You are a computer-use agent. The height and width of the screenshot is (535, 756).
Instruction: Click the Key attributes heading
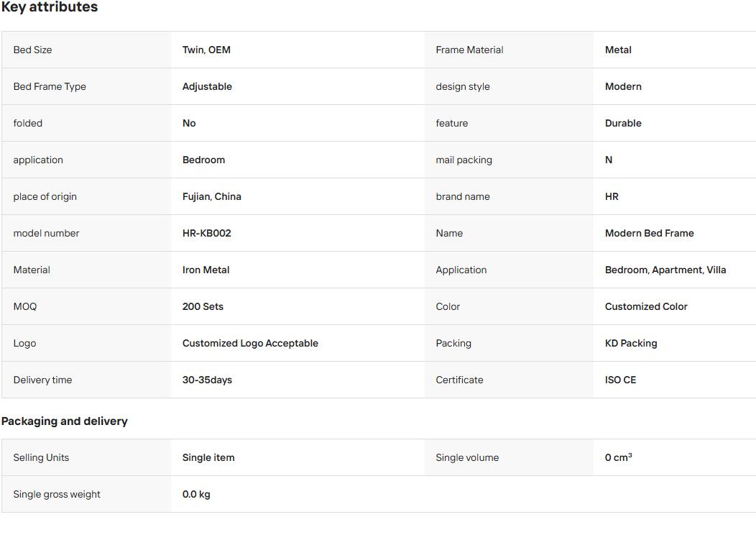pos(49,6)
